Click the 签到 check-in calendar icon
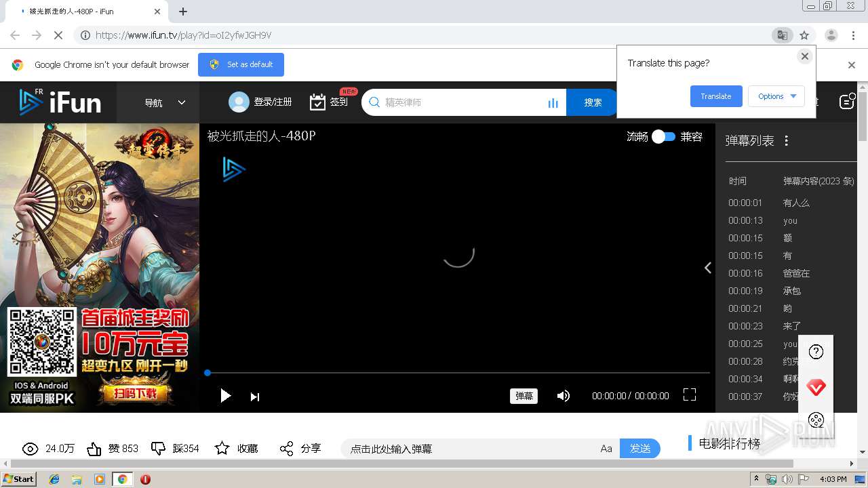Screen dimensions: 868x488 (317, 102)
